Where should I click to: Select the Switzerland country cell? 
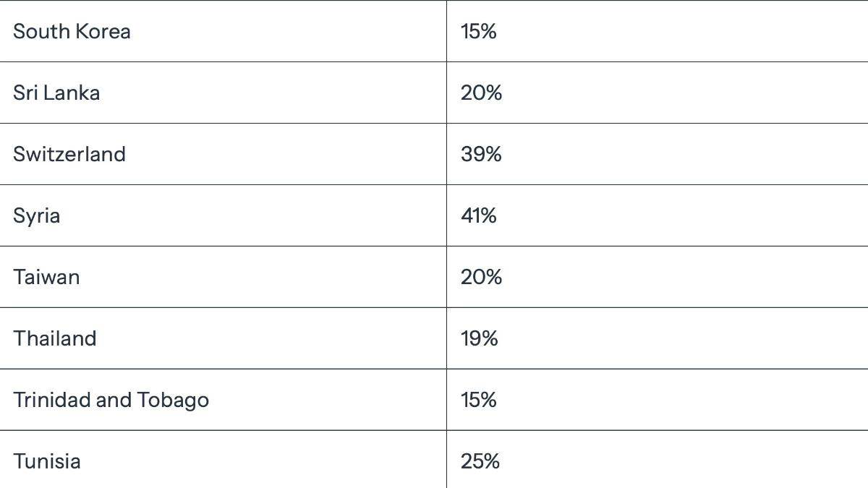[223, 154]
